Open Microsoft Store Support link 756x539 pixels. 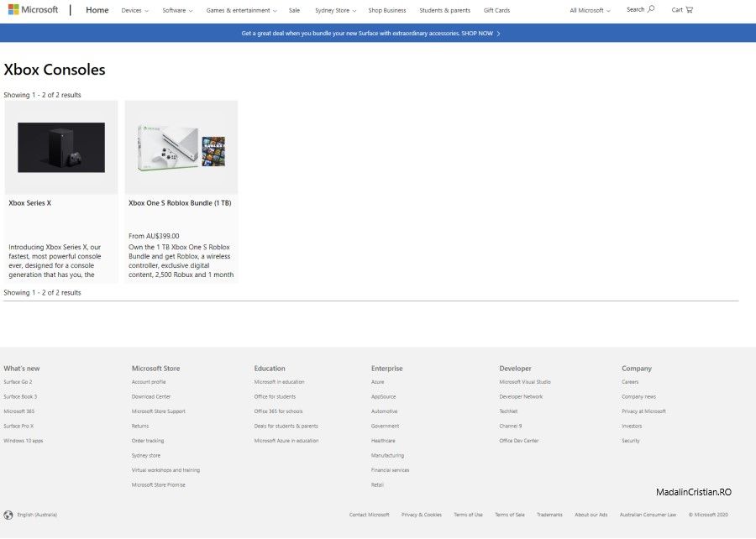(x=158, y=411)
